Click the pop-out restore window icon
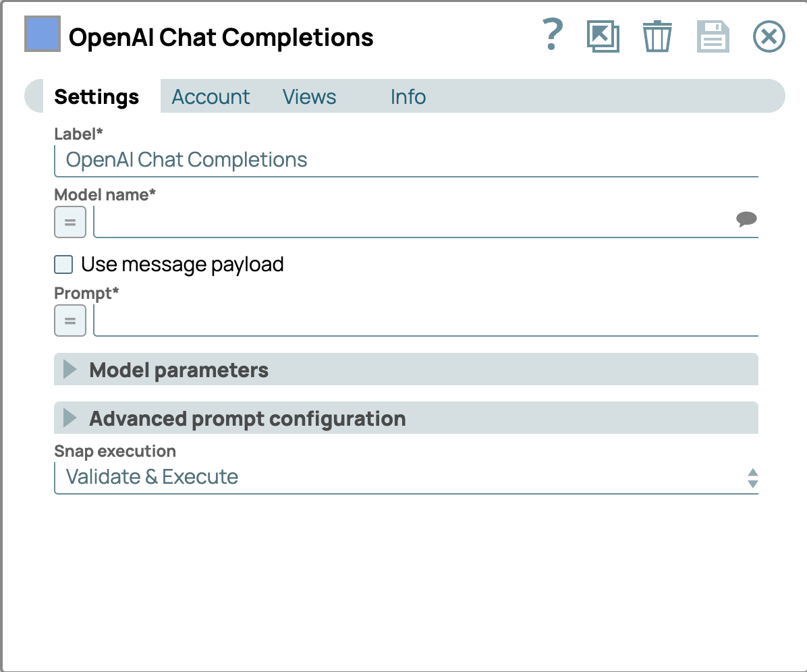 pos(603,36)
